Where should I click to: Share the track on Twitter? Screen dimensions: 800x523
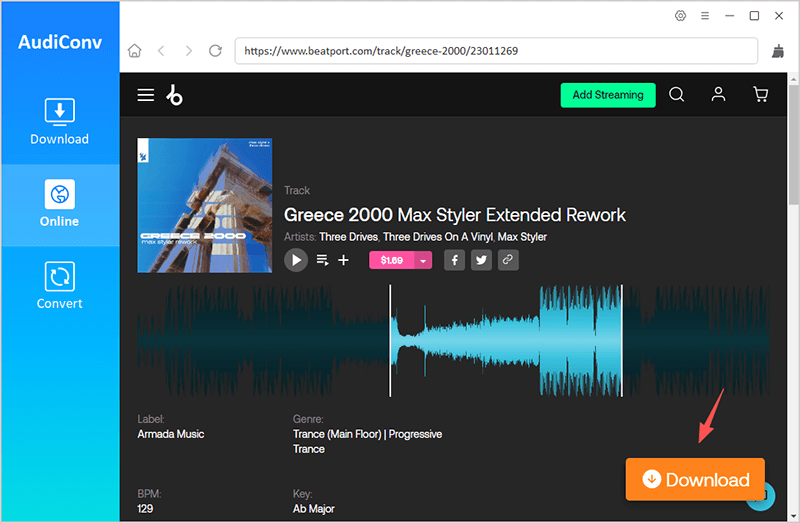[481, 260]
